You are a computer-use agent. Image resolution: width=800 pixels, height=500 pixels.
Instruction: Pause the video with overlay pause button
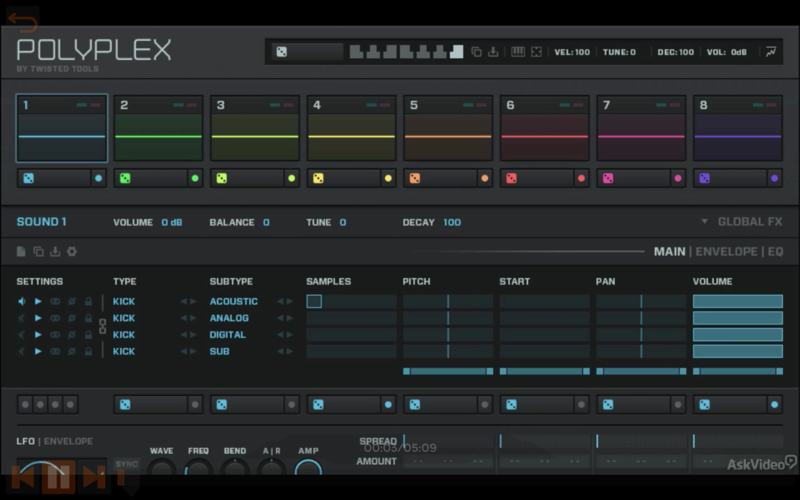pos(58,477)
